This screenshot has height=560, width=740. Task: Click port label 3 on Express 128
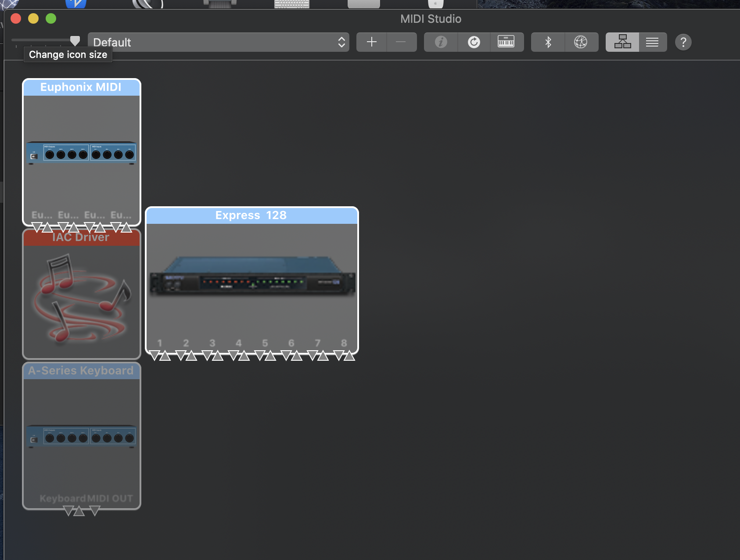[212, 343]
